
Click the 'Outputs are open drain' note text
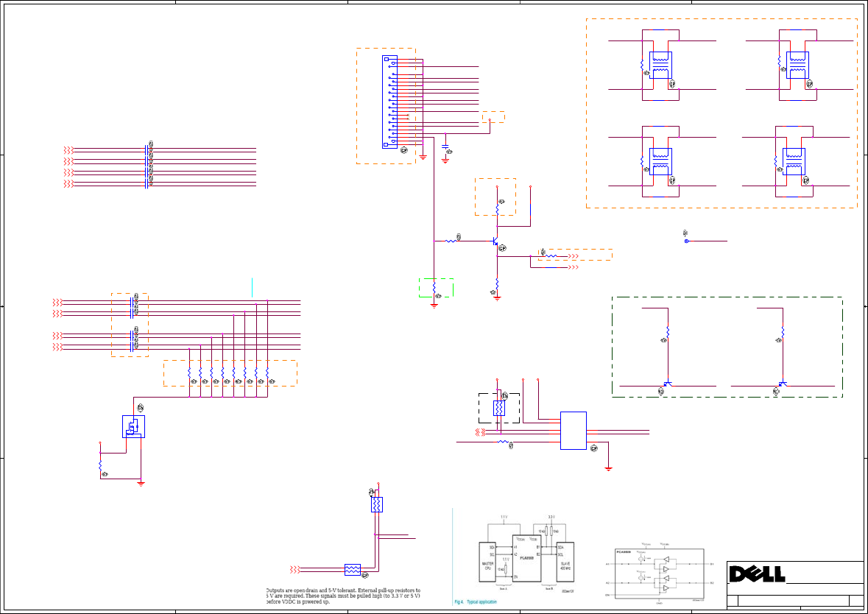[x=343, y=596]
